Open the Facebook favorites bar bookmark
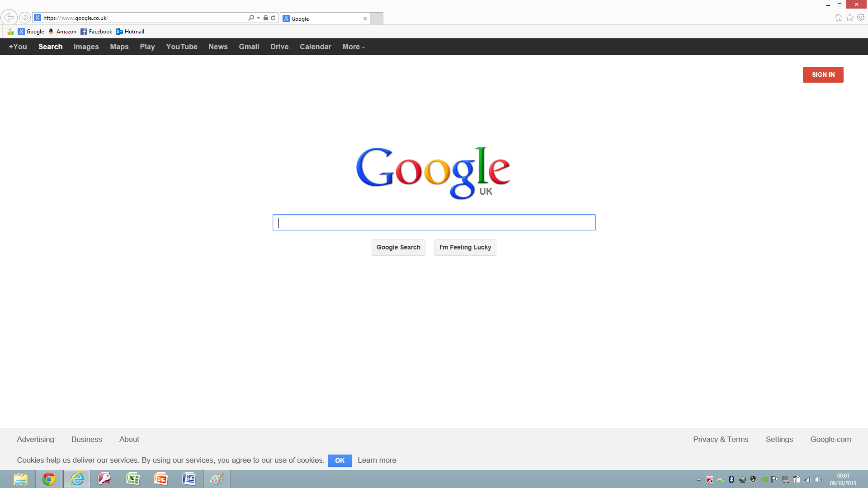This screenshot has width=868, height=488. tap(96, 32)
